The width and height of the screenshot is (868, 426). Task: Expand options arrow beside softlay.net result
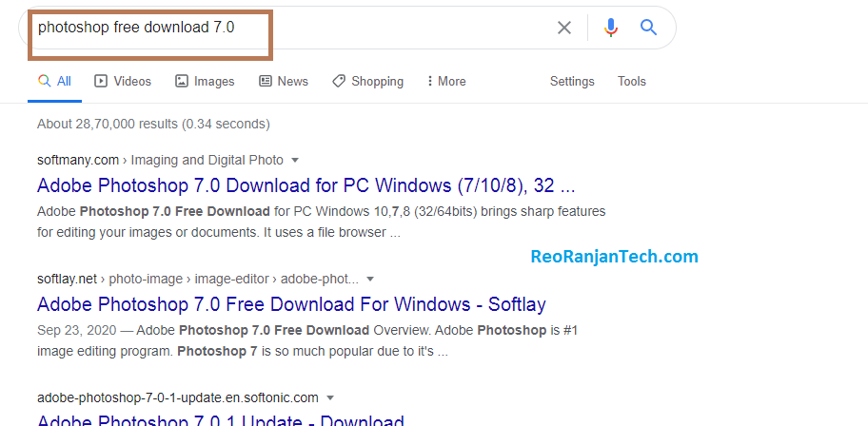(370, 279)
